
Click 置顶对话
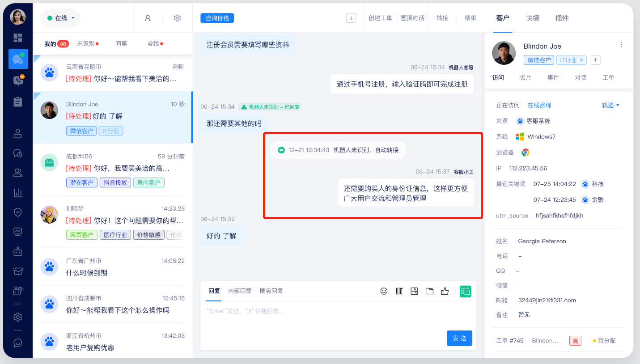tap(412, 18)
